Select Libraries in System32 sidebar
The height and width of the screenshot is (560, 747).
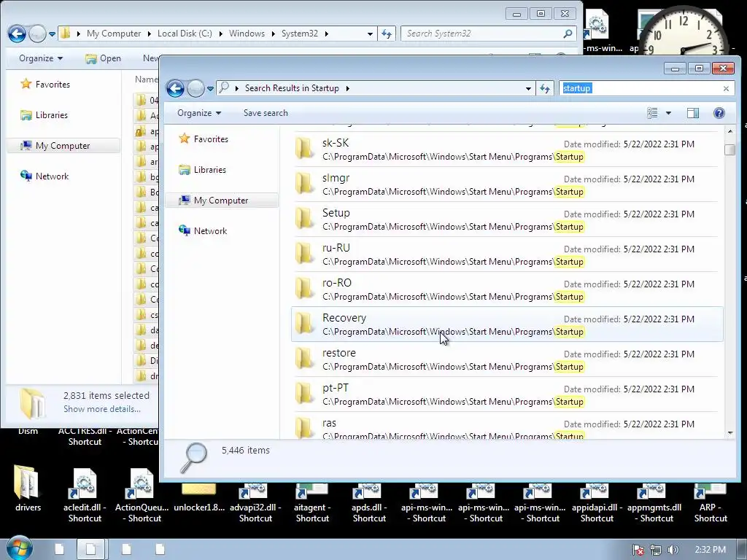click(x=44, y=114)
